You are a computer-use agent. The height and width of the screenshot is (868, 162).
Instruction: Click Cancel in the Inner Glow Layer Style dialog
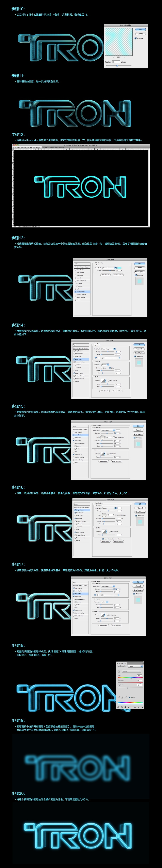pyautogui.click(x=139, y=349)
